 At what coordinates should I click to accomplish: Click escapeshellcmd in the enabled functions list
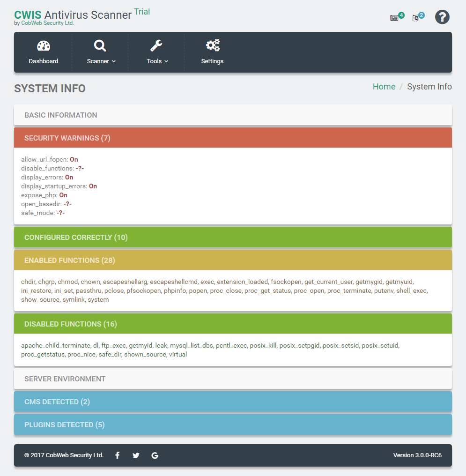(174, 282)
